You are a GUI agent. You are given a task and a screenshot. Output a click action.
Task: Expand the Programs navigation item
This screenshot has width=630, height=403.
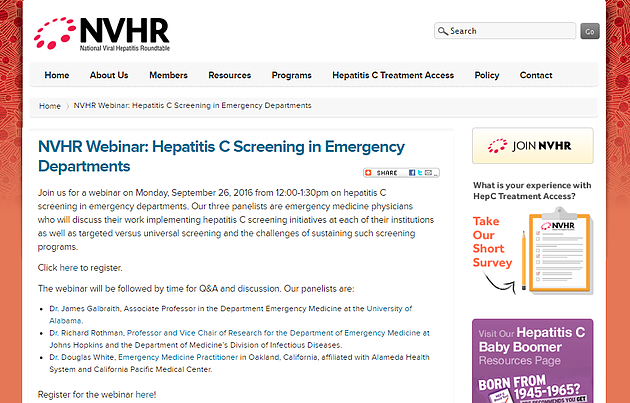291,75
